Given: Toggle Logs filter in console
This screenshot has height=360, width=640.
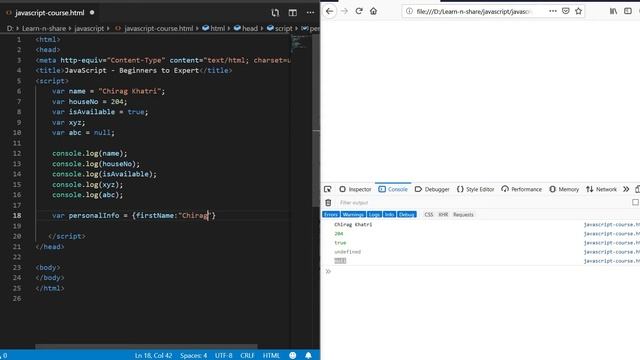Looking at the screenshot, I should 374,214.
